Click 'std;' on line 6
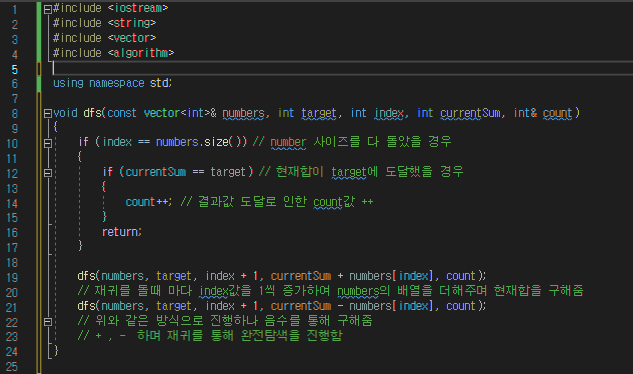Image resolution: width=633 pixels, height=374 pixels. [161, 83]
